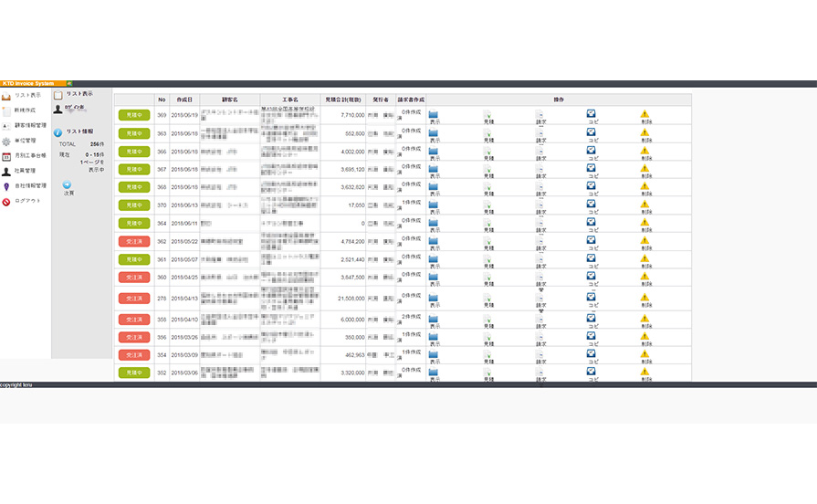Click the 顧客名 column header
817x504 pixels.
tap(230, 100)
